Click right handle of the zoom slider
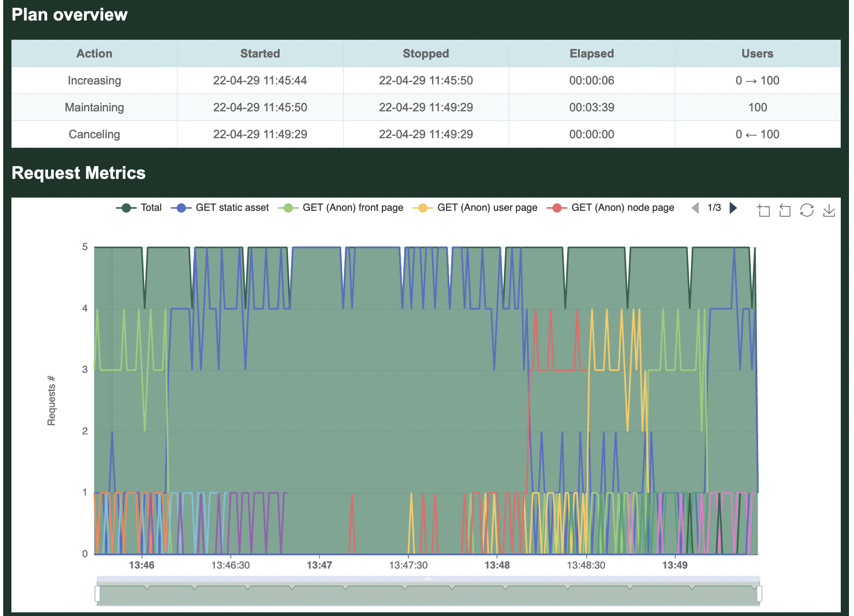The image size is (854, 616). [x=759, y=594]
